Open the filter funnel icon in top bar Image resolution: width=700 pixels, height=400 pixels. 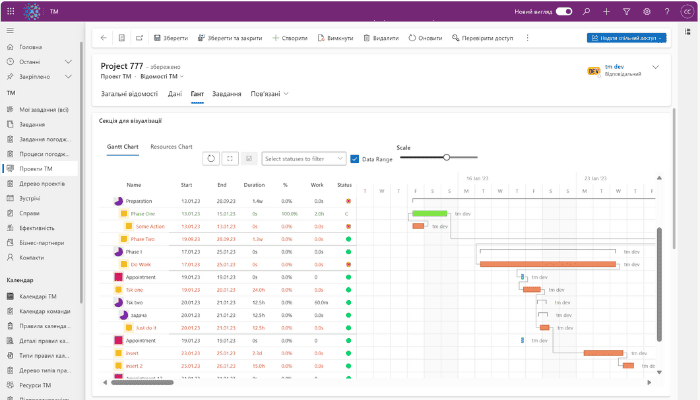(x=626, y=12)
